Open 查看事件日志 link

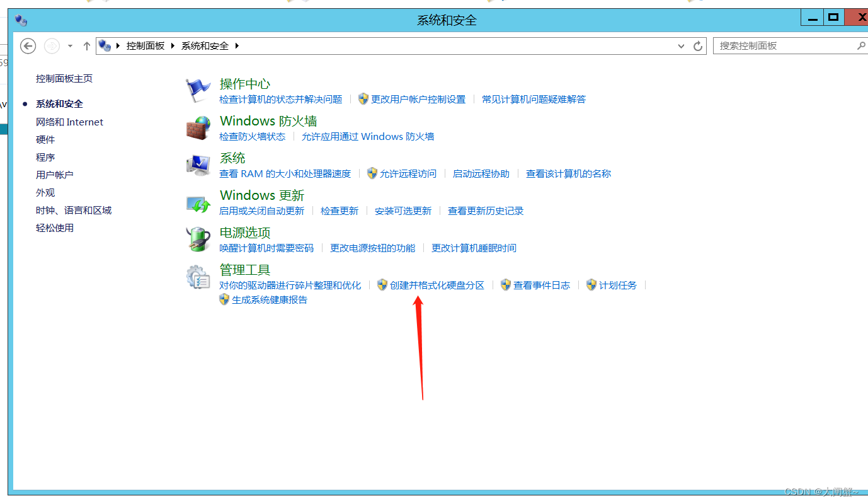click(x=542, y=286)
